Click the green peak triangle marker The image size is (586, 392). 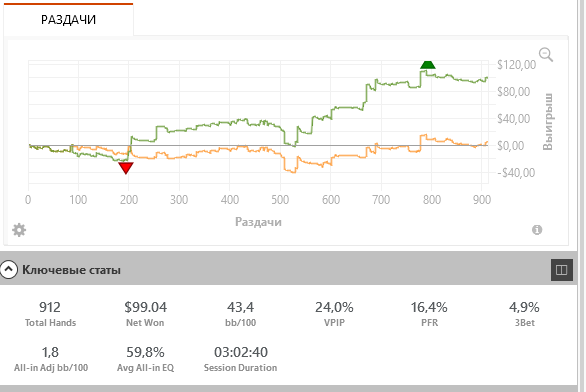click(428, 65)
